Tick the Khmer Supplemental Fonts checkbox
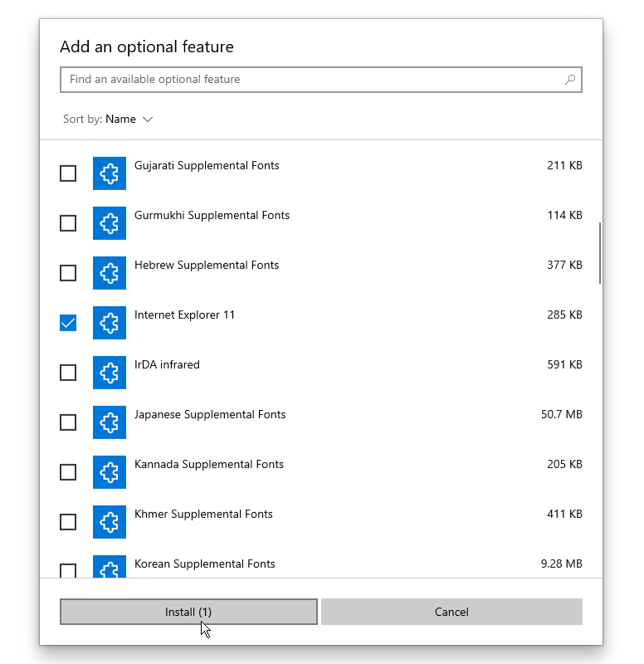The height and width of the screenshot is (664, 644). click(68, 522)
